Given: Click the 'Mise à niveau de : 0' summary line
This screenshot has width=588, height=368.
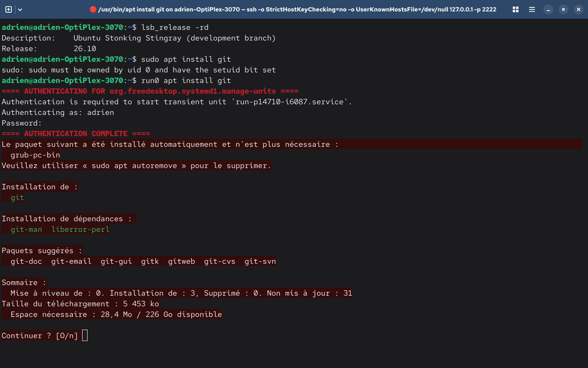Looking at the screenshot, I should 181,293.
